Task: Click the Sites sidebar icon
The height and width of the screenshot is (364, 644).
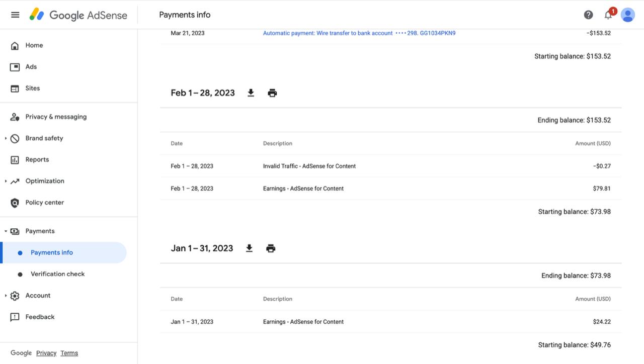Action: click(x=15, y=88)
